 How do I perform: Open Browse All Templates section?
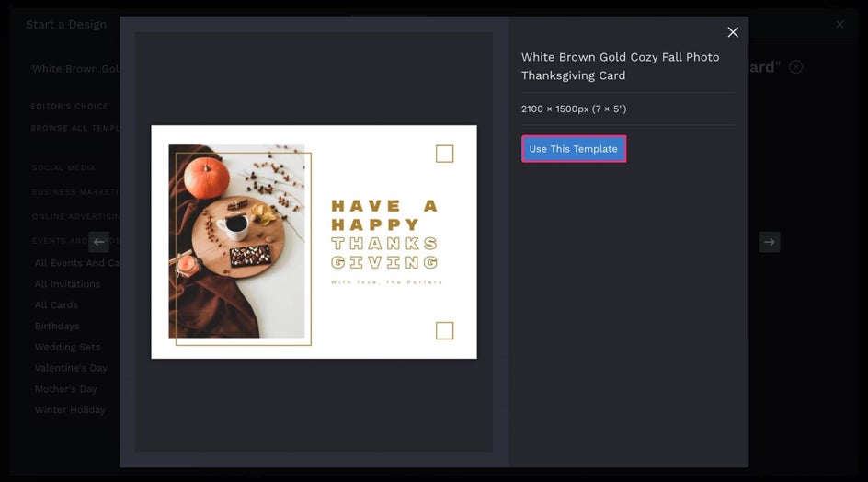[x=75, y=128]
